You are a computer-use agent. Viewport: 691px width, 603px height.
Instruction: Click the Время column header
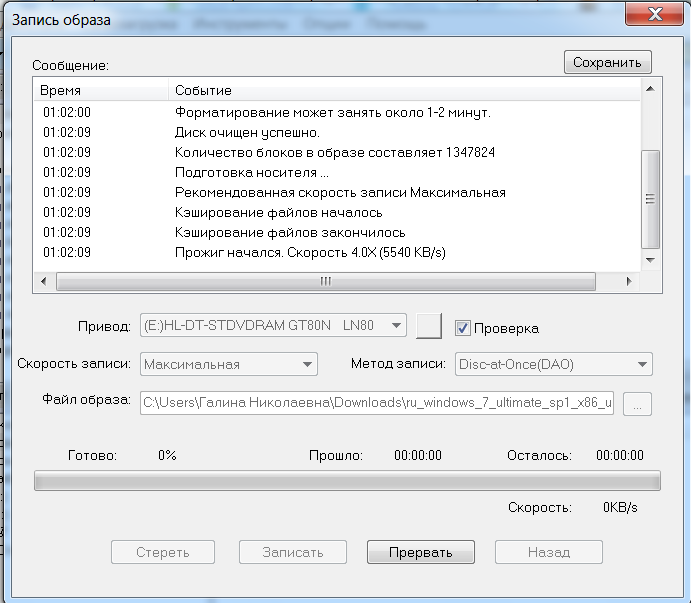click(x=101, y=90)
